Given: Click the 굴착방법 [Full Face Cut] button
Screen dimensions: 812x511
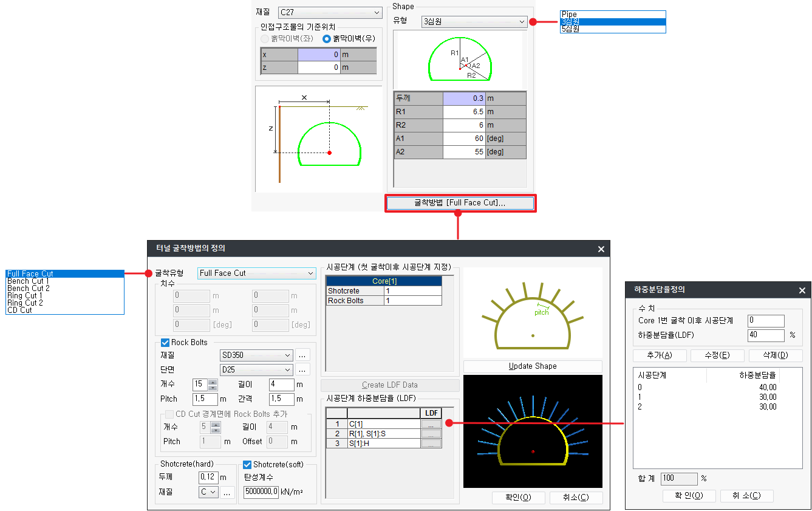Looking at the screenshot, I should coord(460,203).
